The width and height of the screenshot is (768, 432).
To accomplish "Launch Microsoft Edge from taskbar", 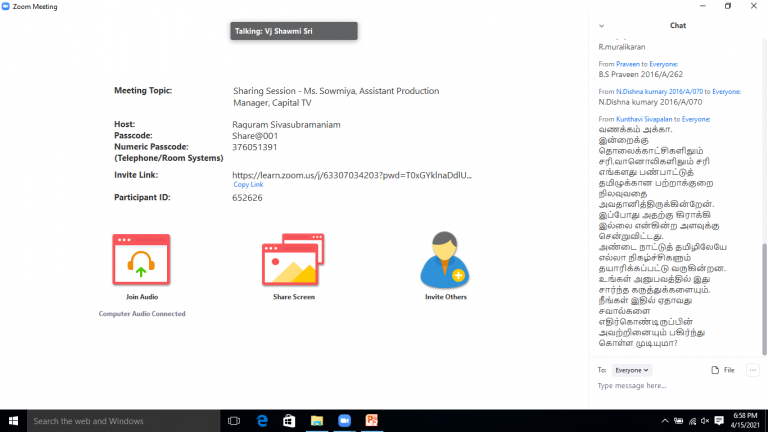I will (x=262, y=421).
